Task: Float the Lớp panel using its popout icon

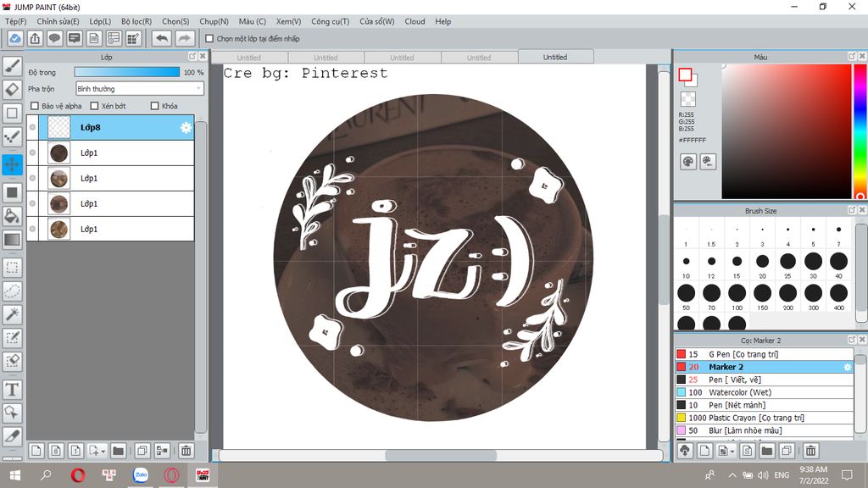Action: [192, 57]
